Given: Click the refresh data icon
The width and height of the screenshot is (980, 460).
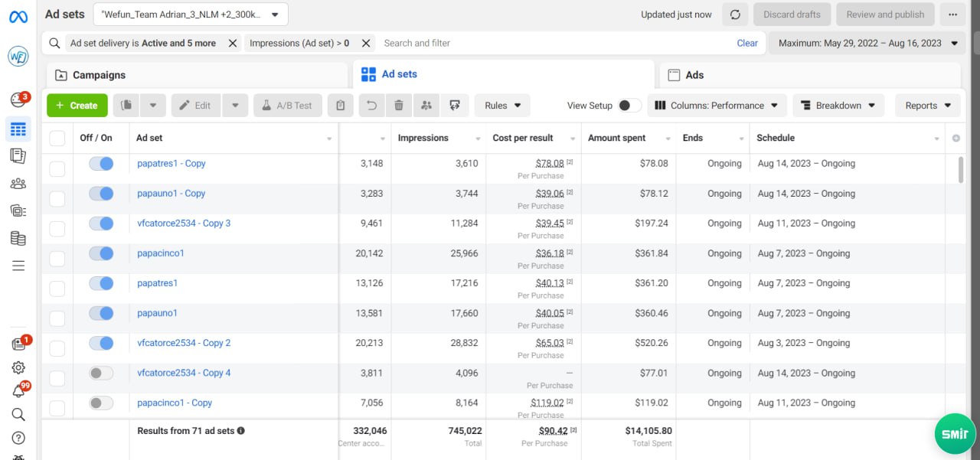Looking at the screenshot, I should pos(735,15).
